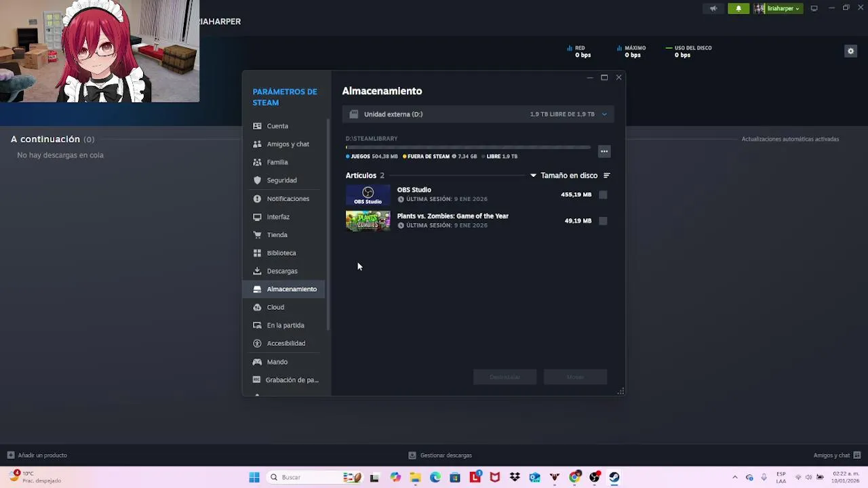Open Dropbox from the taskbar
The image size is (868, 488).
click(x=515, y=477)
